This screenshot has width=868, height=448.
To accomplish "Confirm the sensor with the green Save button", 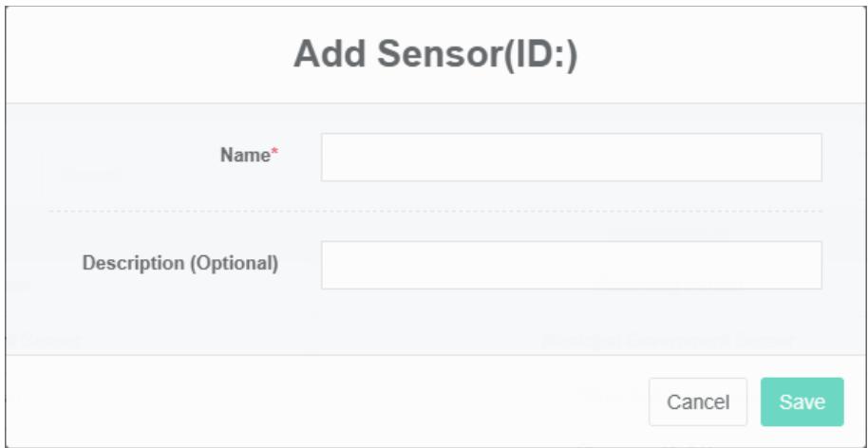I will 802,401.
